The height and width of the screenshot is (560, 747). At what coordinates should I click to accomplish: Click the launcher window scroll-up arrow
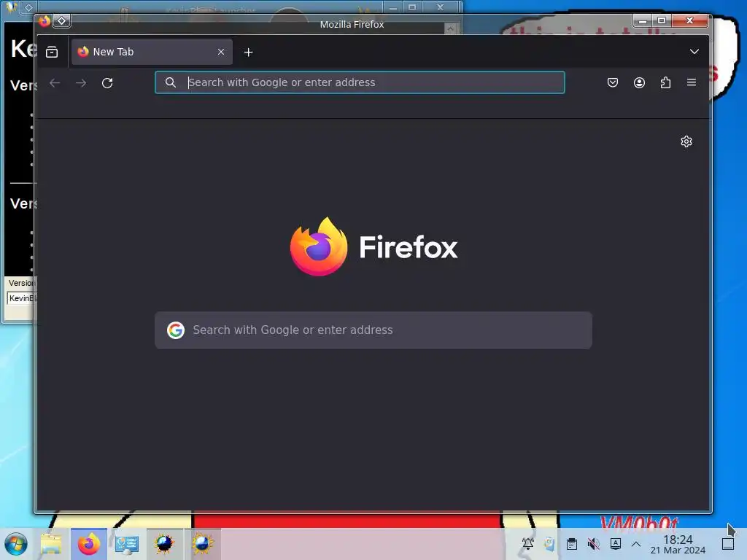tap(449, 28)
